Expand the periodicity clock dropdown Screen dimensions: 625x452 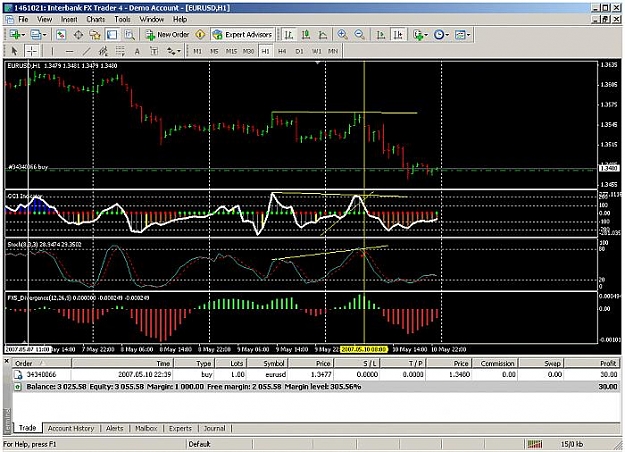(x=441, y=35)
